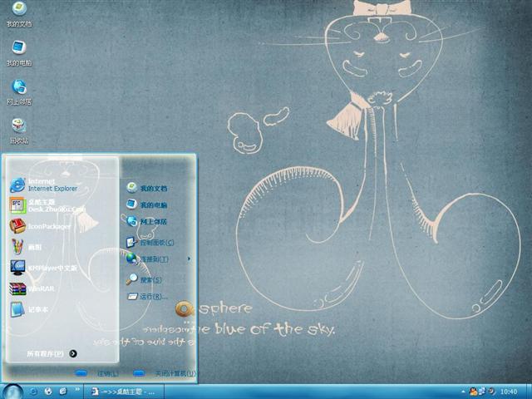Open the 网上邻居 desktop icon
The image size is (532, 399).
[19, 92]
